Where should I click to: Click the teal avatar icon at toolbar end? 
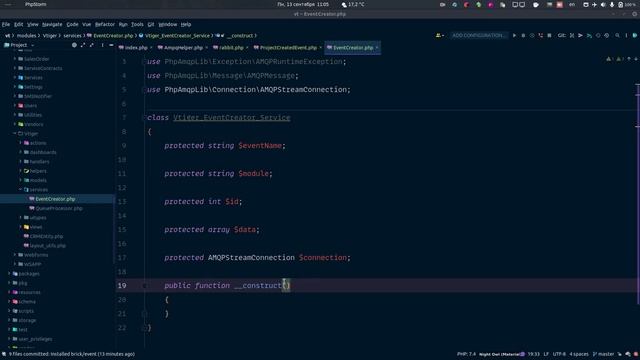[x=635, y=36]
